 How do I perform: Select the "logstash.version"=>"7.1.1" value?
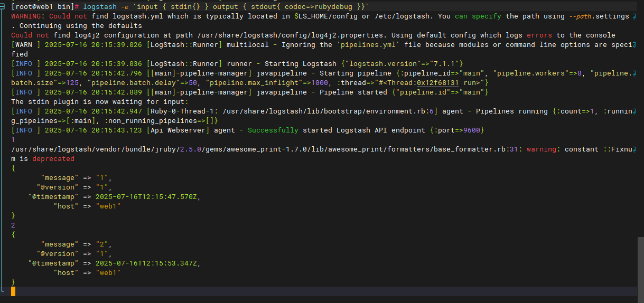coord(402,63)
